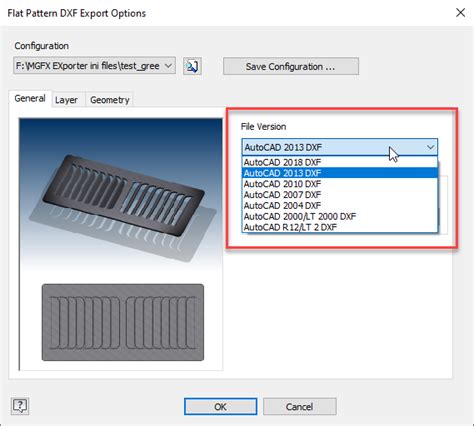Switch to the Geometry tab
Image resolution: width=474 pixels, height=426 pixels.
110,100
